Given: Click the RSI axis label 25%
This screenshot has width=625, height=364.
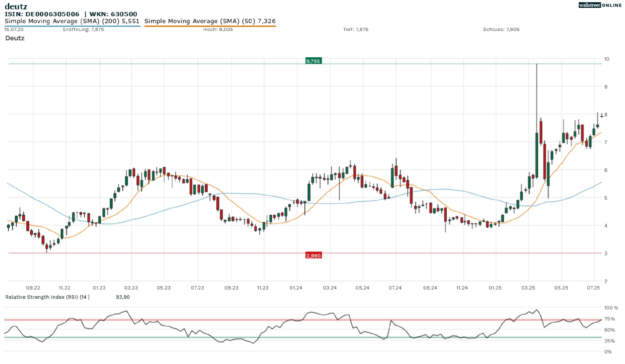Looking at the screenshot, I should [x=609, y=341].
